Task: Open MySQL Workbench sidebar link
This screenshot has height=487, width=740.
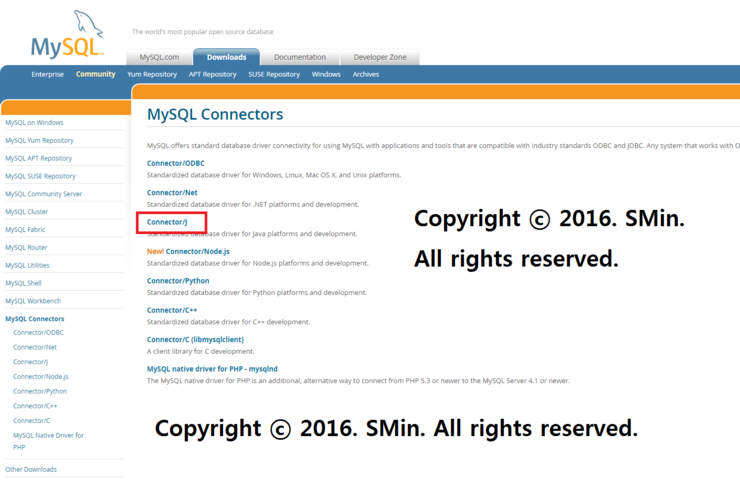Action: coord(33,301)
